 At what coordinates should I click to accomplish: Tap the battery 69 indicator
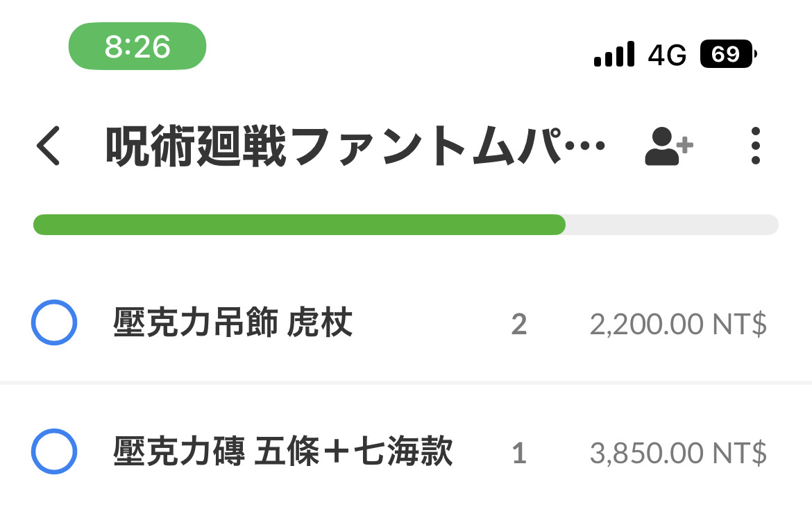coord(728,54)
